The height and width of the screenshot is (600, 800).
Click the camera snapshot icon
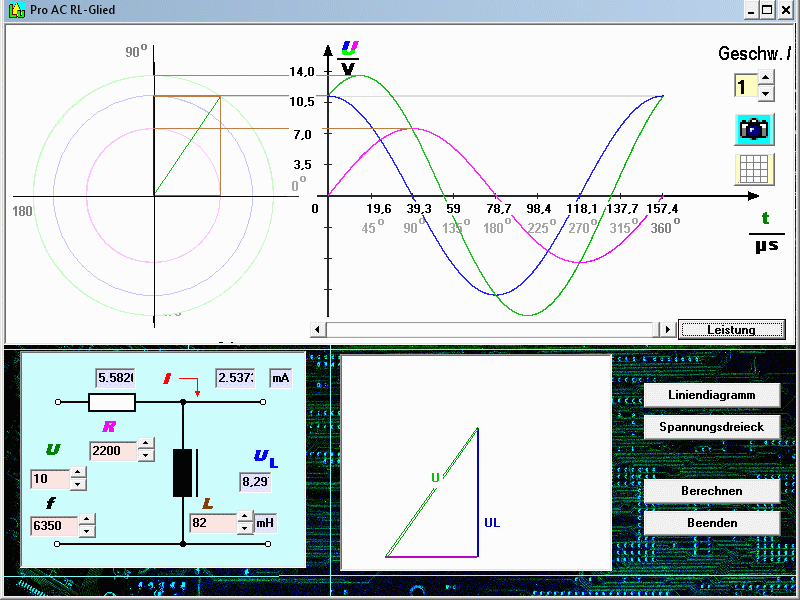coord(754,129)
